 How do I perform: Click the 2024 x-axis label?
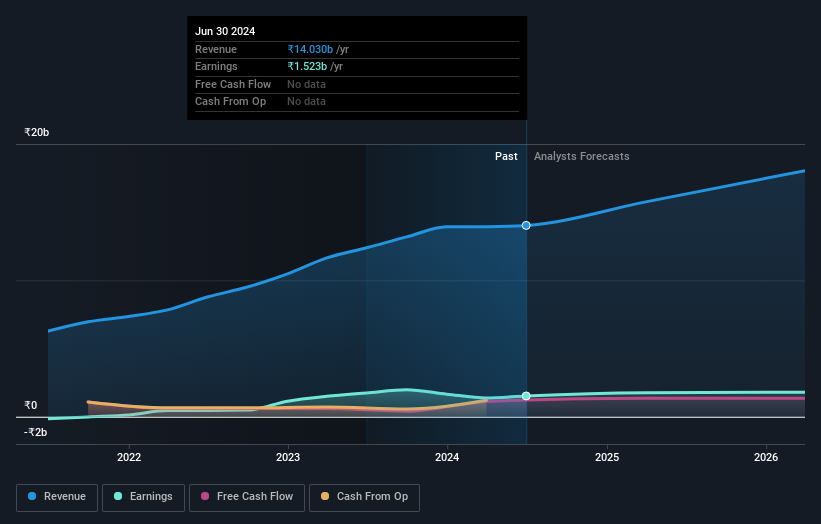[x=447, y=457]
